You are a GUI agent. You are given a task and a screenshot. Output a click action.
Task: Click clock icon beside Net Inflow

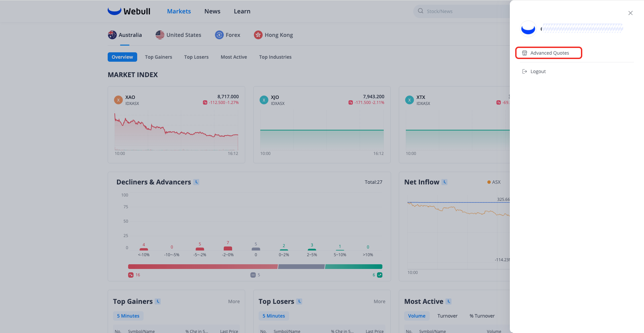point(445,182)
